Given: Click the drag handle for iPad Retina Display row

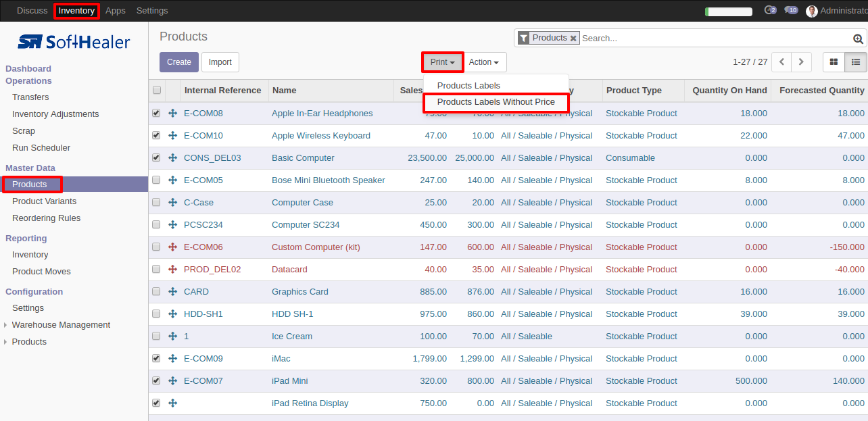Looking at the screenshot, I should 172,403.
